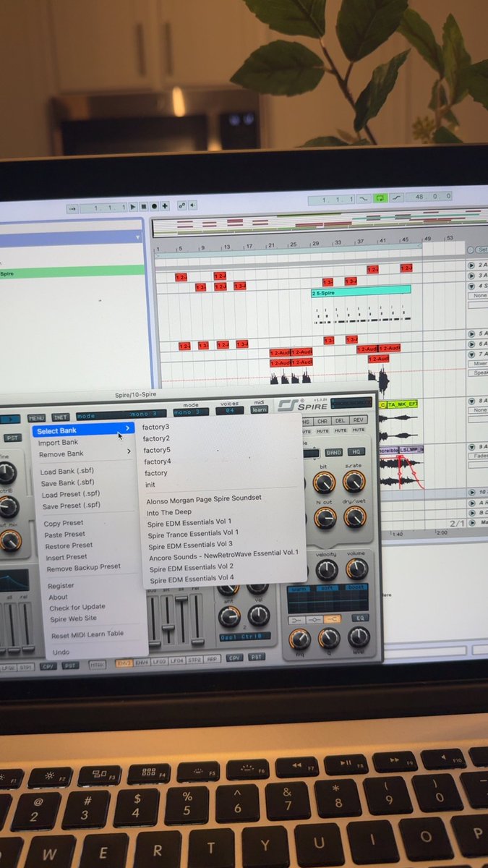The width and height of the screenshot is (488, 868).
Task: Click the volume knob
Action: point(356,569)
